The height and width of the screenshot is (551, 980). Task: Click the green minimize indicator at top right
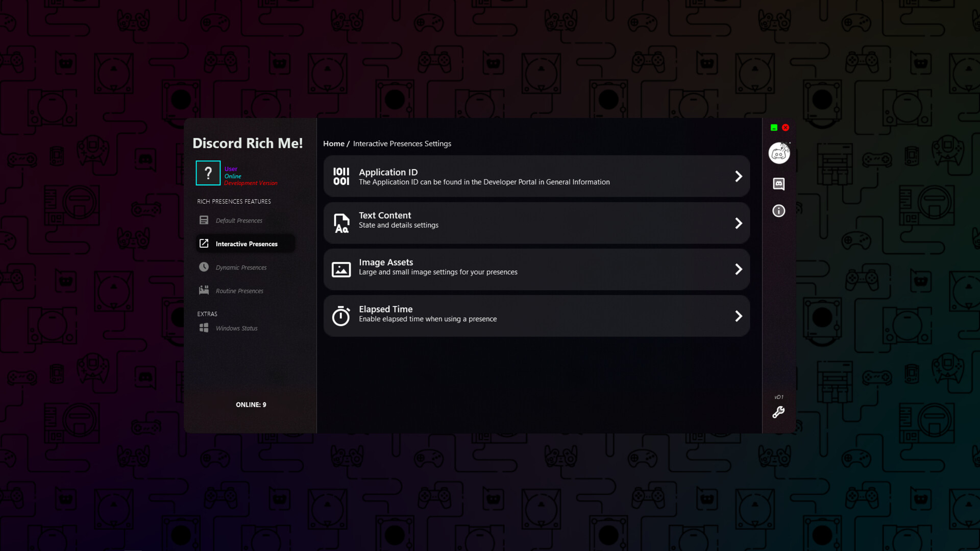tap(774, 127)
